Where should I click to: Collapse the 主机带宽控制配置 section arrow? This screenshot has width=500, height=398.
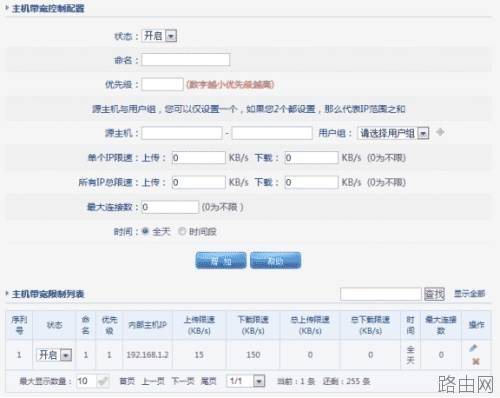(7, 7)
